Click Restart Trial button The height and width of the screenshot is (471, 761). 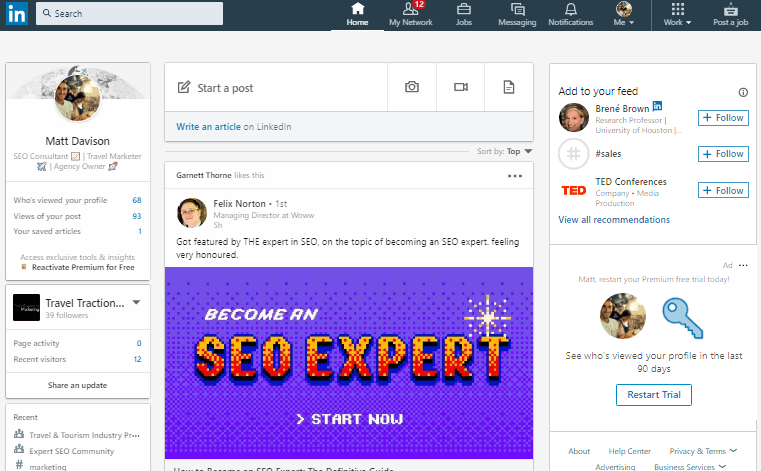(654, 395)
